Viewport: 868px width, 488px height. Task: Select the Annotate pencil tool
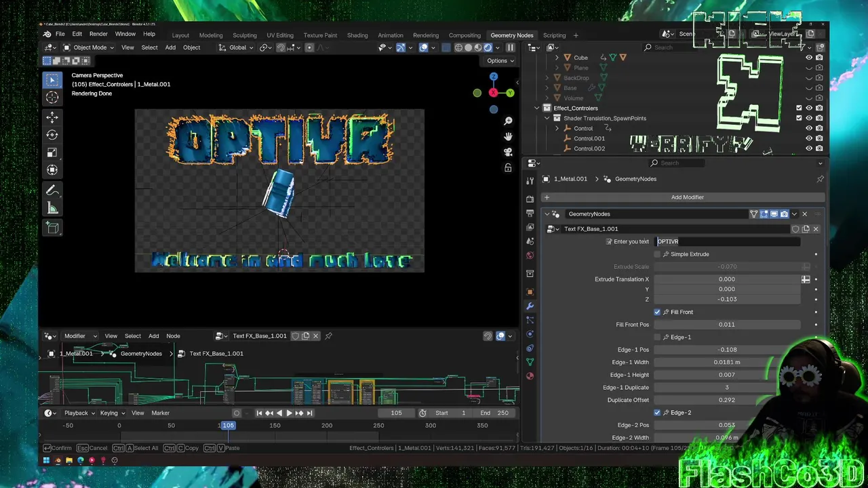tap(52, 190)
